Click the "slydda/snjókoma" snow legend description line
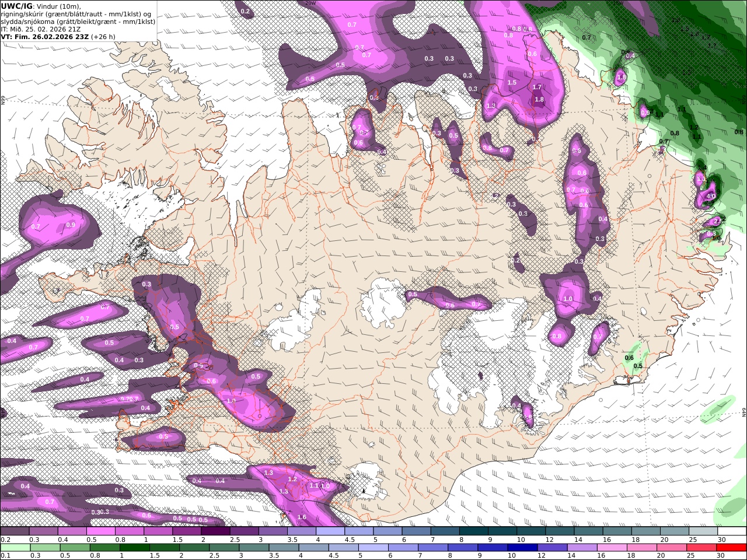The image size is (747, 560). pos(78,22)
